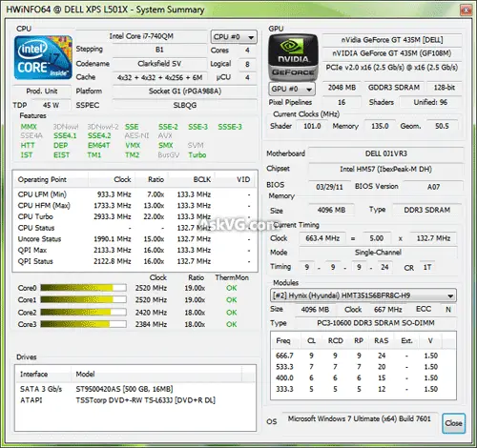This screenshot has width=477, height=448.
Task: Select the CPU HFM (Max) row
Action: coord(135,206)
